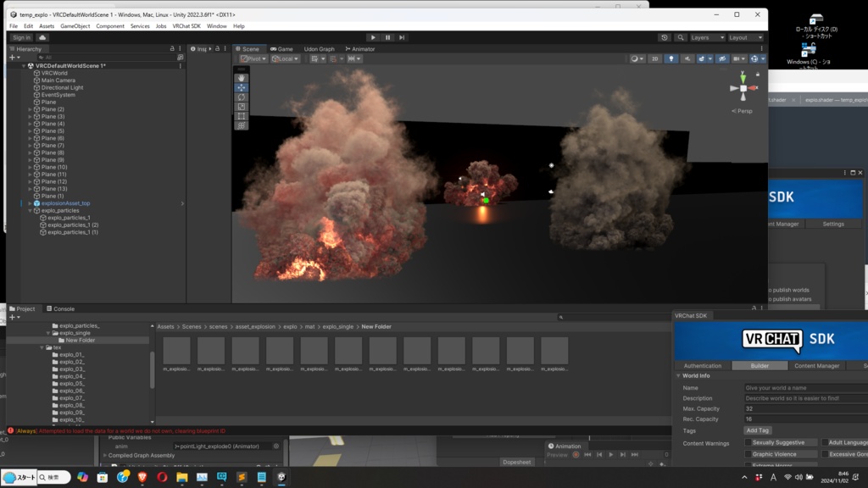
Task: Select the Move tool in Scene toolbar
Action: tap(242, 87)
